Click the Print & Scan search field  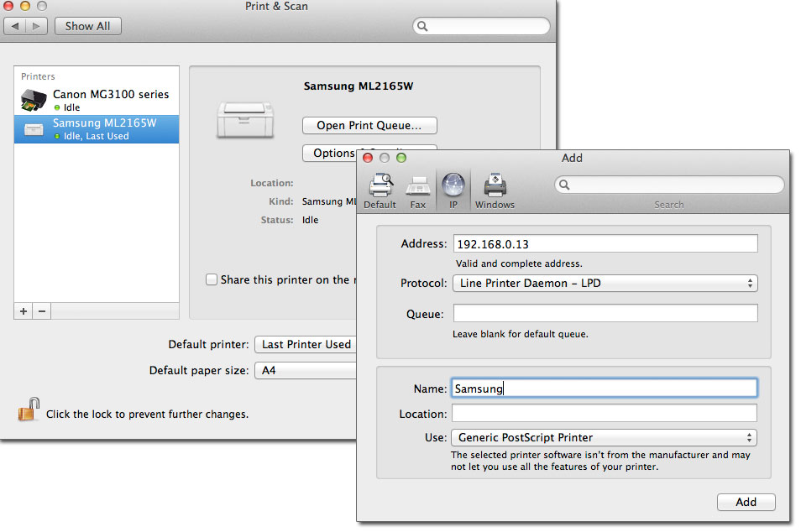pyautogui.click(x=481, y=26)
